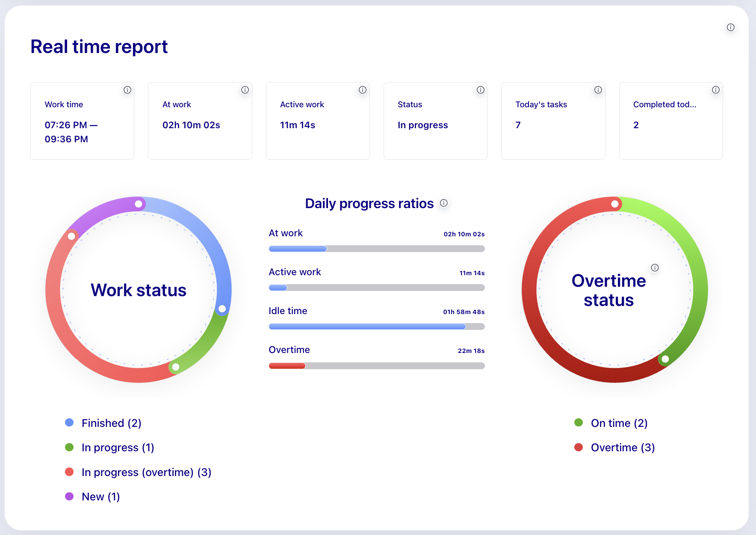Click info icon on Completed today card

[716, 90]
